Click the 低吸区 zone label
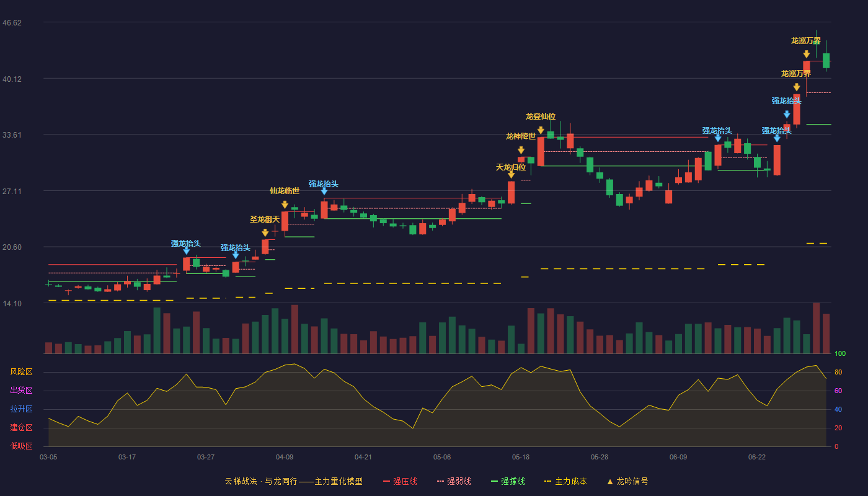The image size is (868, 496). 21,446
